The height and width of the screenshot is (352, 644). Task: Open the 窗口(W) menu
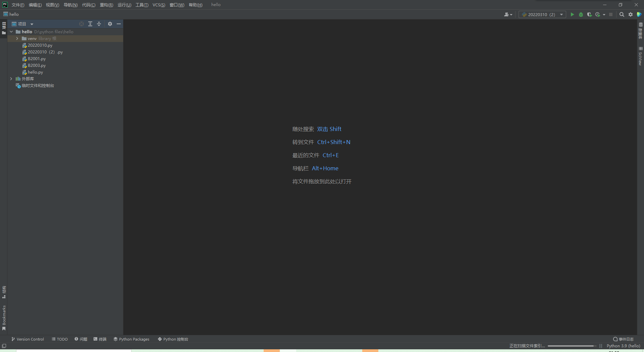[x=177, y=5]
